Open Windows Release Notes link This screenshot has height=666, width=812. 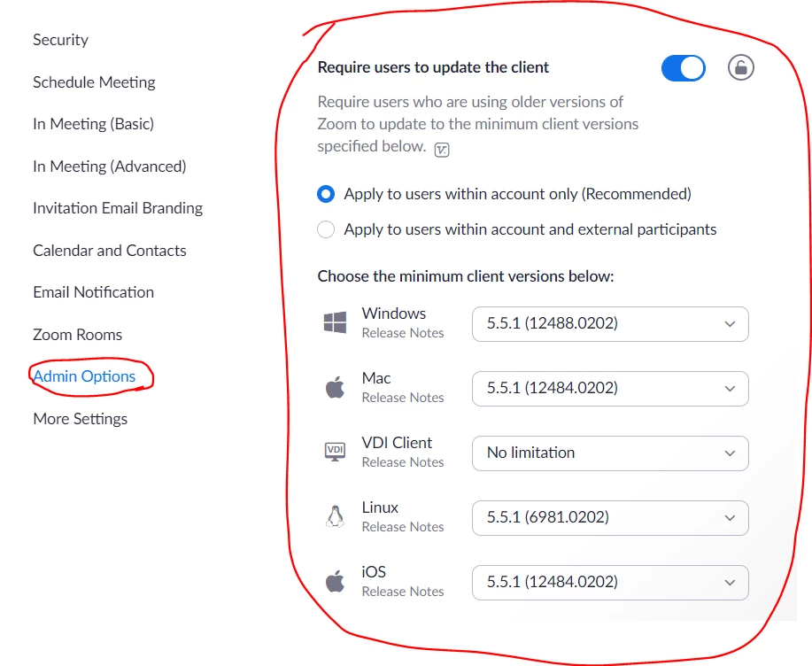pyautogui.click(x=403, y=333)
